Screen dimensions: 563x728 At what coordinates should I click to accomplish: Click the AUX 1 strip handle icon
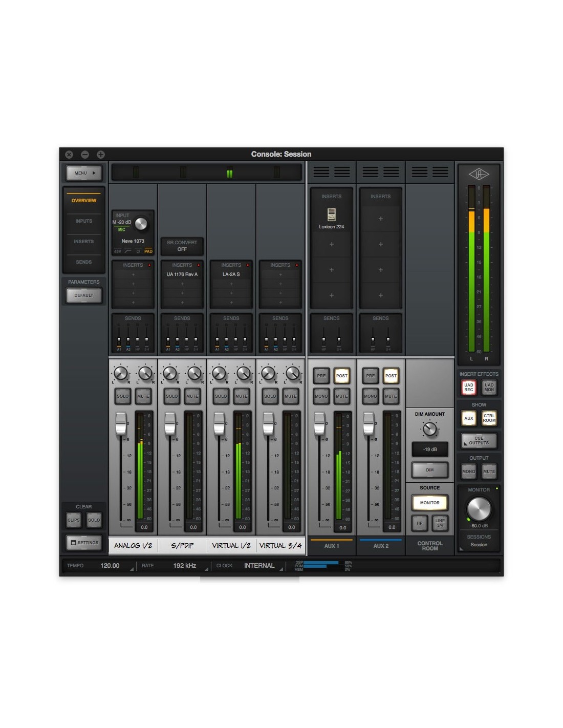tap(321, 172)
